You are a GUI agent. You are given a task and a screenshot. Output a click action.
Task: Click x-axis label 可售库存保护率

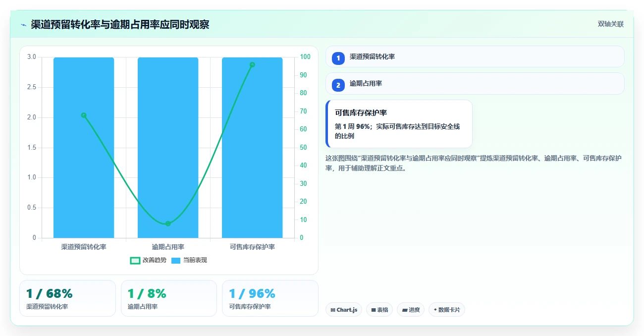[x=252, y=247]
